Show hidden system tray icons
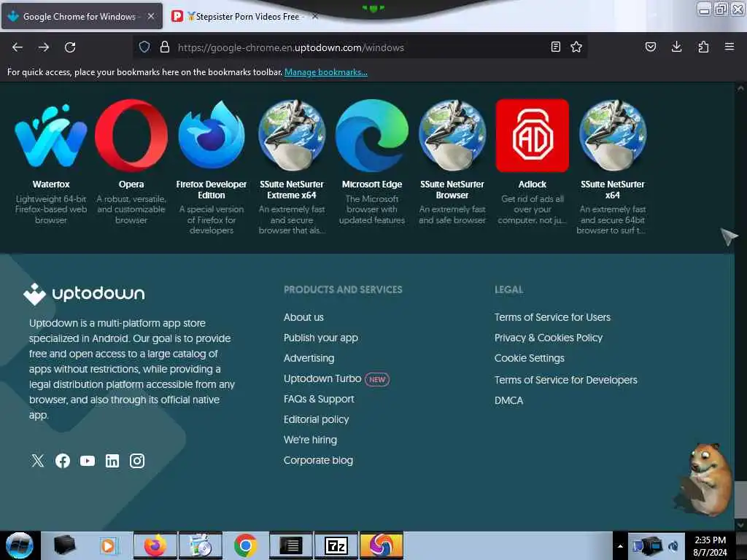 pyautogui.click(x=620, y=546)
